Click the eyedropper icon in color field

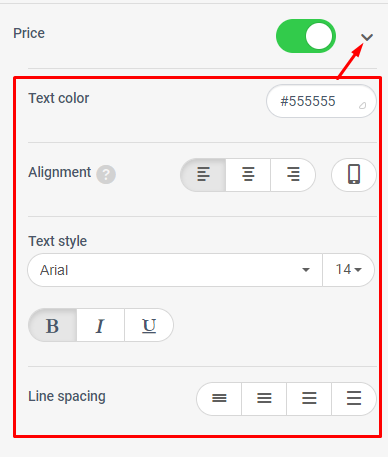click(x=362, y=106)
